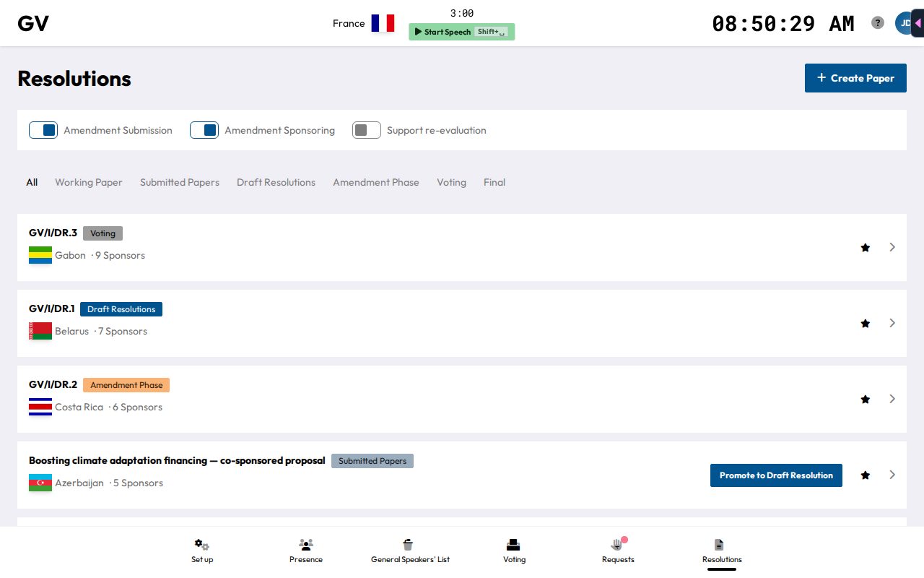
Task: Switch to Working Paper tab
Action: (89, 182)
